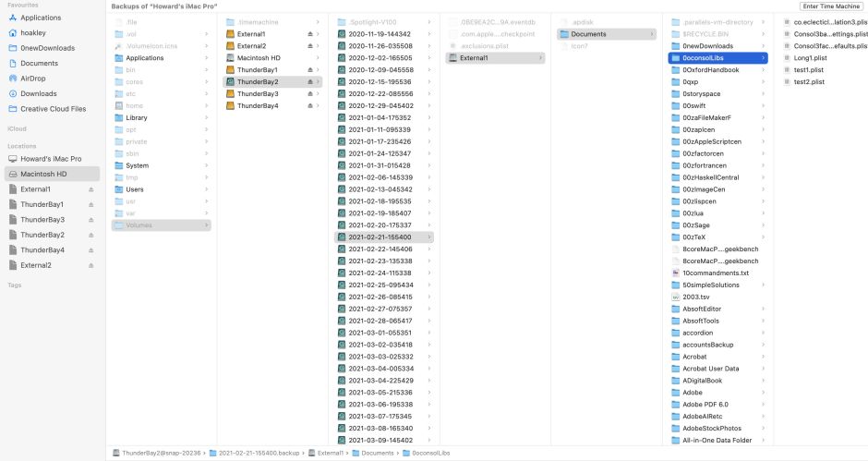
Task: Click ThunderBay2@snap-20236 in path bar
Action: (x=157, y=454)
